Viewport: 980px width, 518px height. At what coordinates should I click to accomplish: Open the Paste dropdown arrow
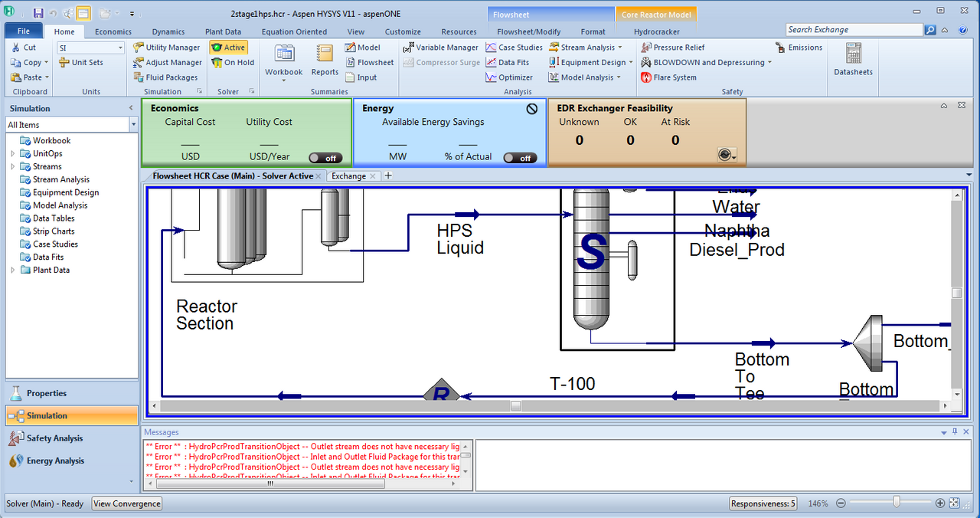(47, 77)
